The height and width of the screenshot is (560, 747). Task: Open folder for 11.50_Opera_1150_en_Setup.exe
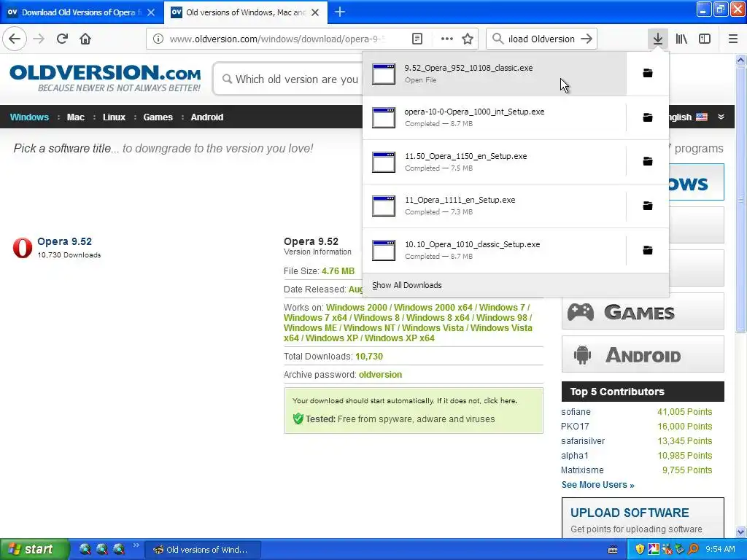648,161
